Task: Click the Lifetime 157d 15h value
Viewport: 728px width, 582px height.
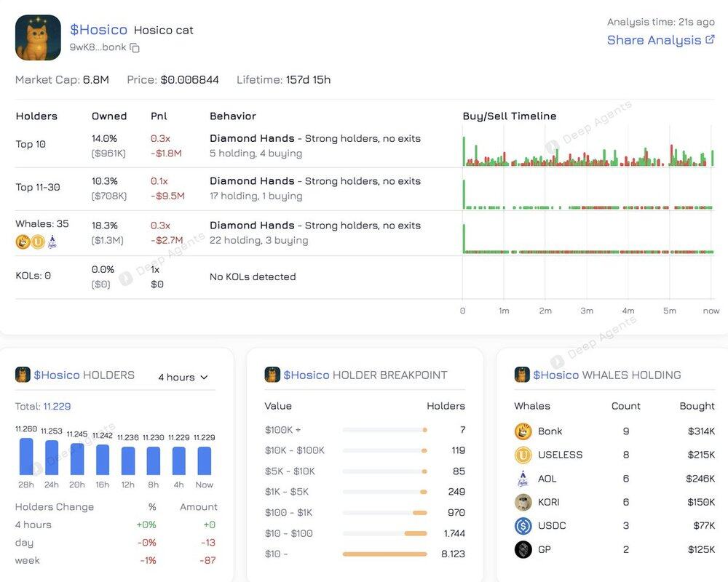Action: point(308,80)
